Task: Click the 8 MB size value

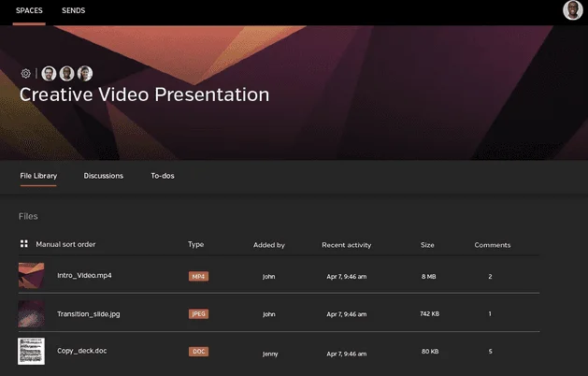Action: point(429,277)
